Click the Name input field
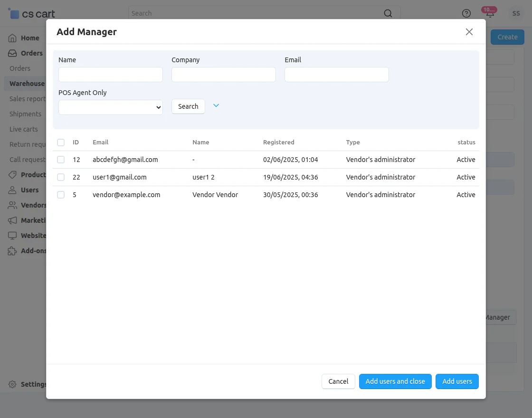Screen dimensions: 532x418 point(110,75)
